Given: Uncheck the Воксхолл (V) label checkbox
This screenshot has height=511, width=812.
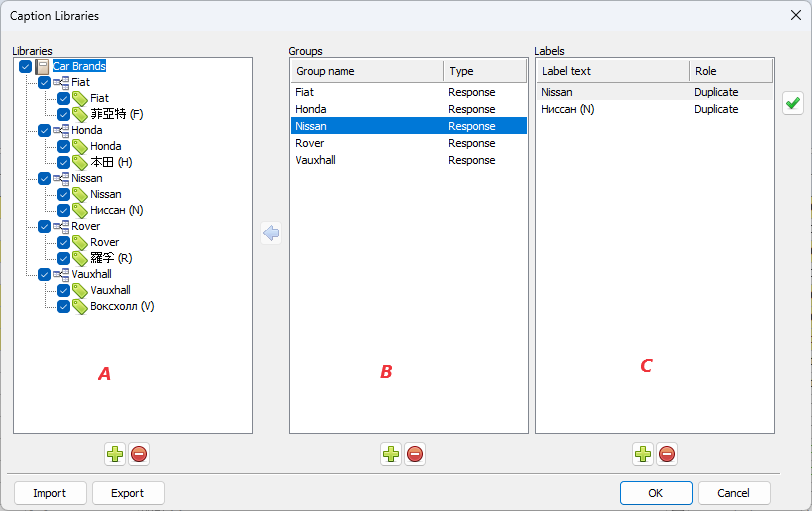Looking at the screenshot, I should pos(64,306).
